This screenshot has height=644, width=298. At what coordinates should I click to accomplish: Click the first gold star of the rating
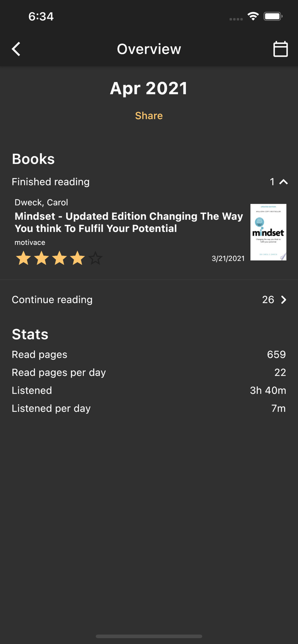23,258
